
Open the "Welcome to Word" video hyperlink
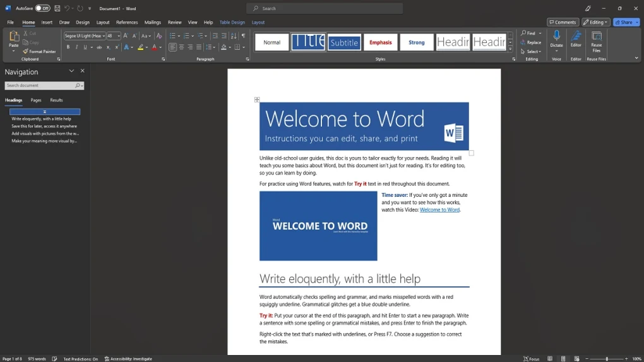(439, 210)
